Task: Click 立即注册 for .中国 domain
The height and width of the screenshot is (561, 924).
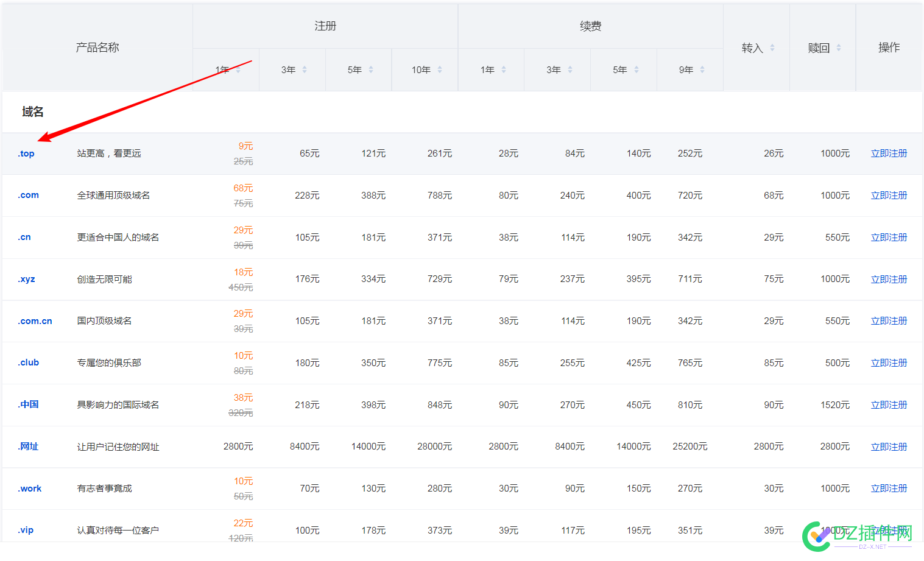Action: coord(889,405)
